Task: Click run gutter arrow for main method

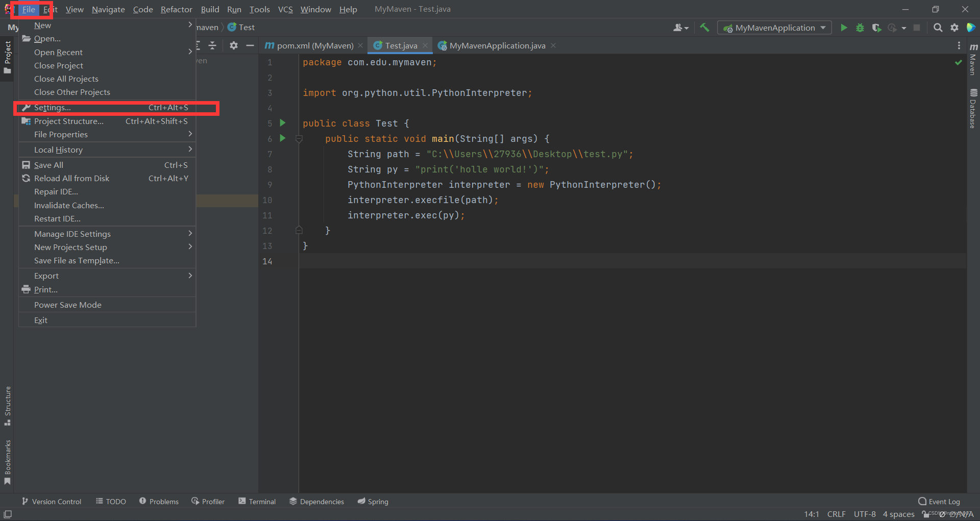Action: 282,138
